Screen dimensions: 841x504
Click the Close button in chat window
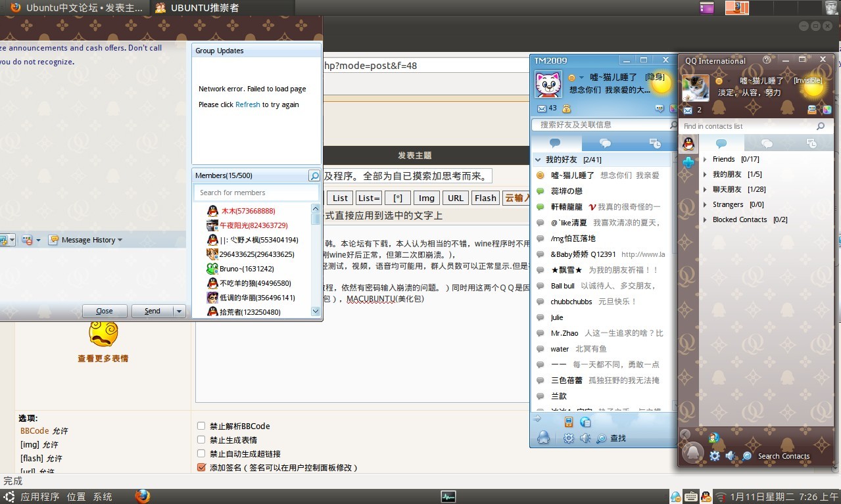[x=105, y=311]
